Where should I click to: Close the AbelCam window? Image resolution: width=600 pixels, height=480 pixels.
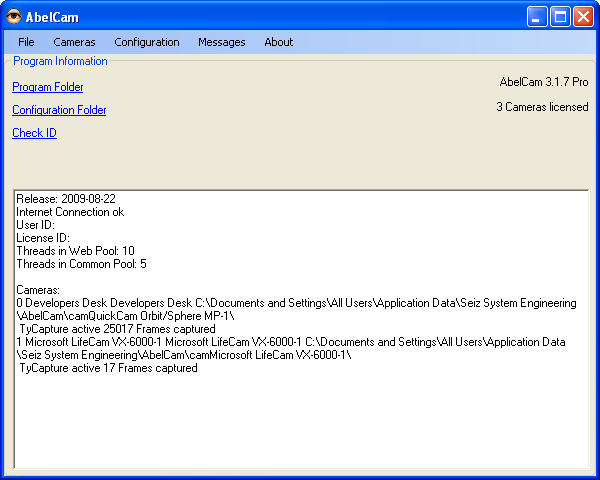click(x=584, y=16)
